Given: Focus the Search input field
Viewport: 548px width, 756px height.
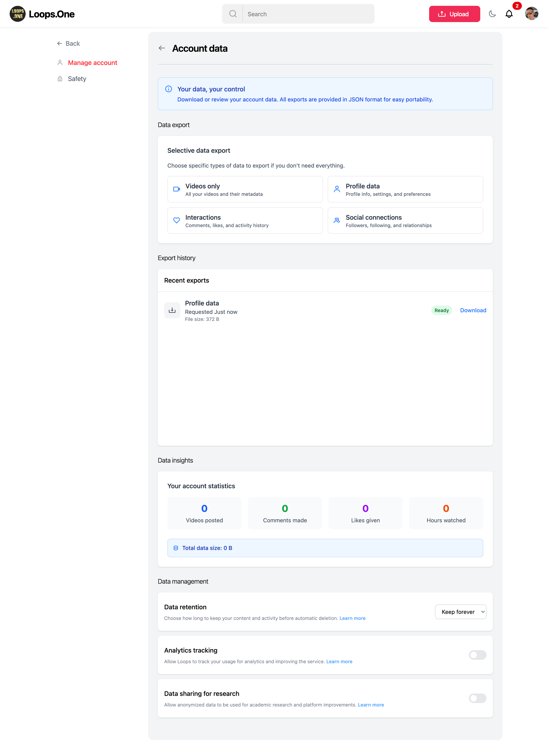Looking at the screenshot, I should point(308,14).
